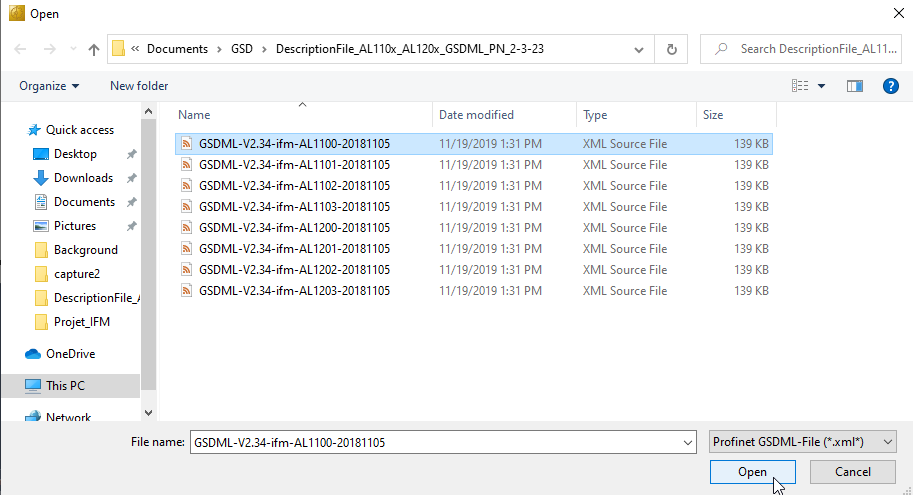Click New folder in the toolbar
The image size is (913, 495).
[139, 86]
